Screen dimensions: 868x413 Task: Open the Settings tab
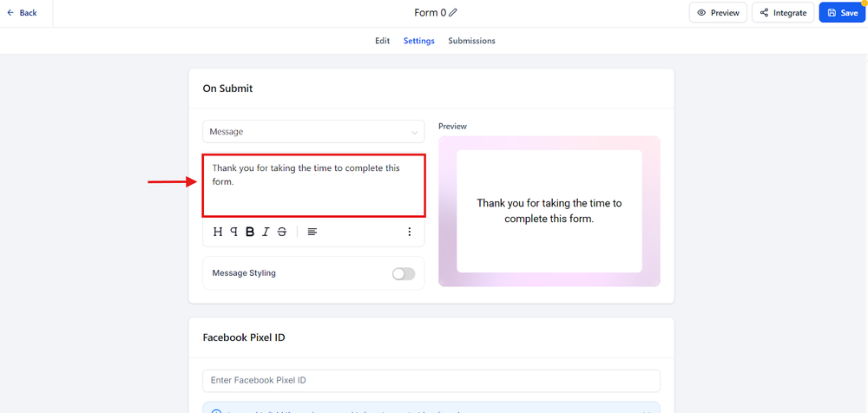pyautogui.click(x=419, y=41)
